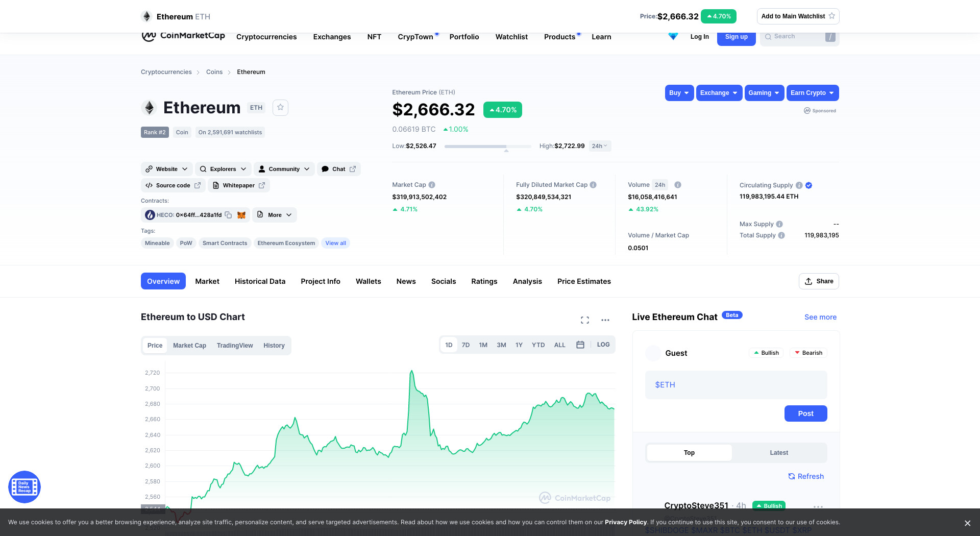Click the $ETH chat message box
Viewport: 980px width, 536px height.
point(736,385)
